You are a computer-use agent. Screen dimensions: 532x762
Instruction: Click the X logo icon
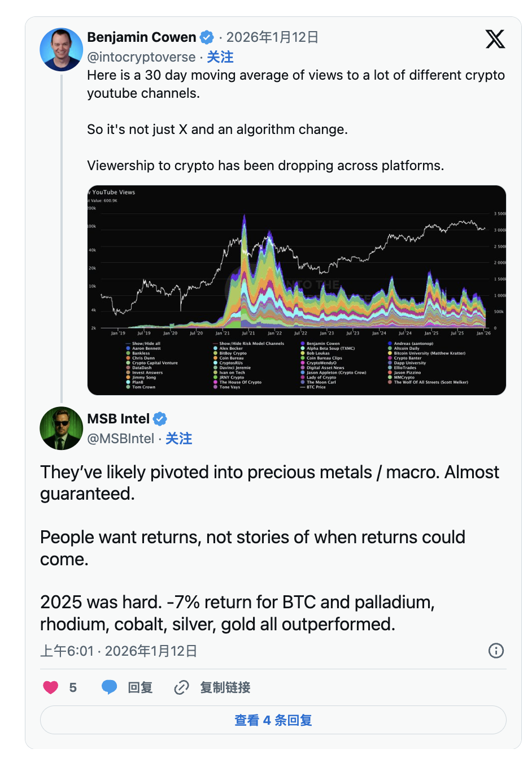495,39
